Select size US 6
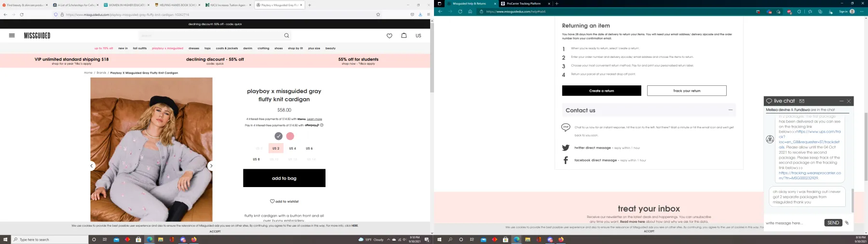868x244 pixels. 309,149
